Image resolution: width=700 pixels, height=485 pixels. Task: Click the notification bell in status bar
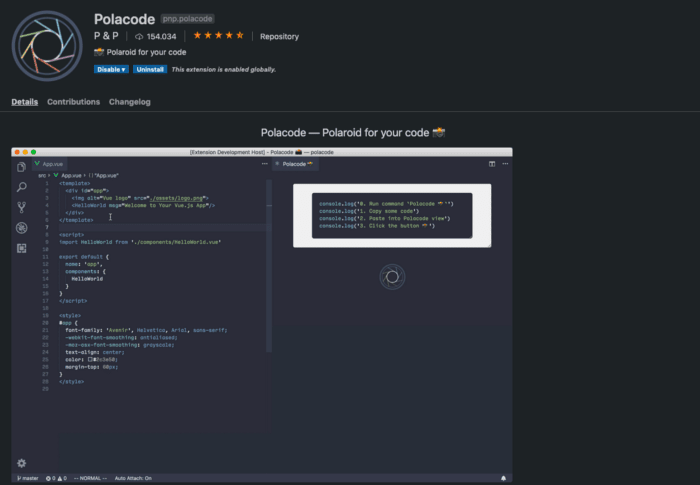coord(504,478)
